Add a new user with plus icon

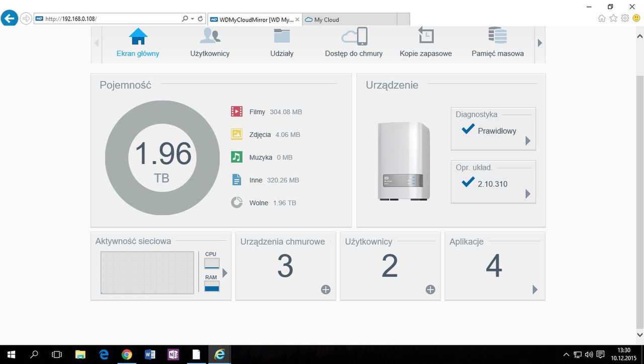[x=430, y=289]
